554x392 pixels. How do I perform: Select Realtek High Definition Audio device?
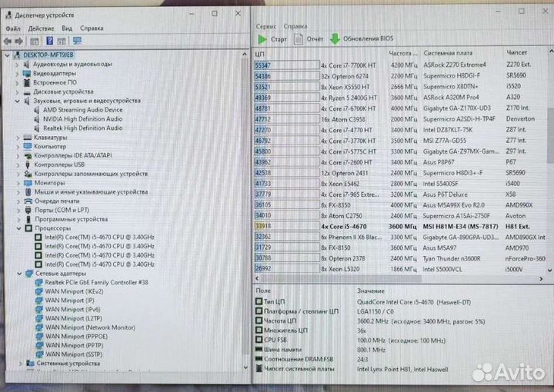point(82,128)
